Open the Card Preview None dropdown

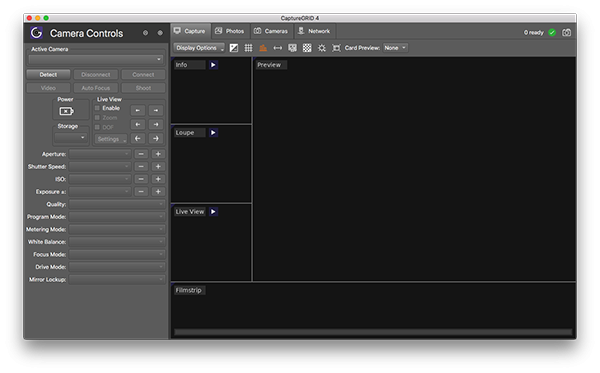click(x=395, y=48)
